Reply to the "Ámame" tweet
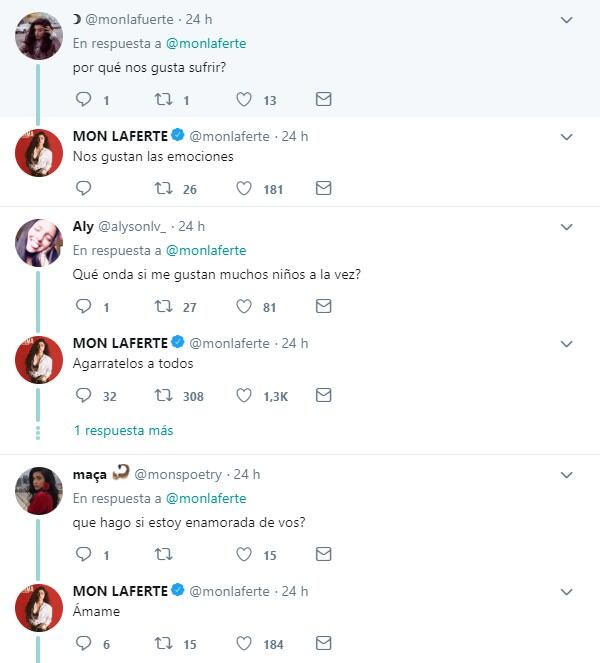 pos(83,644)
